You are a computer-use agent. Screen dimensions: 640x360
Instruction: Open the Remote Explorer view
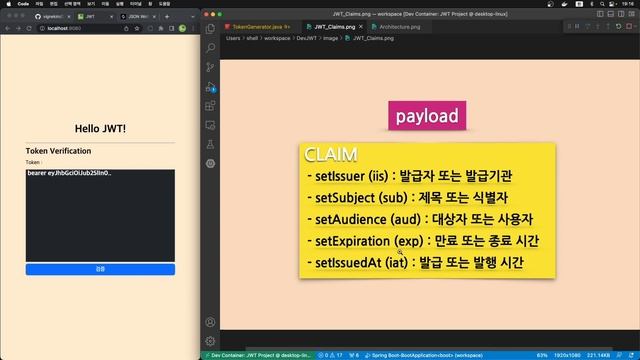[210, 125]
